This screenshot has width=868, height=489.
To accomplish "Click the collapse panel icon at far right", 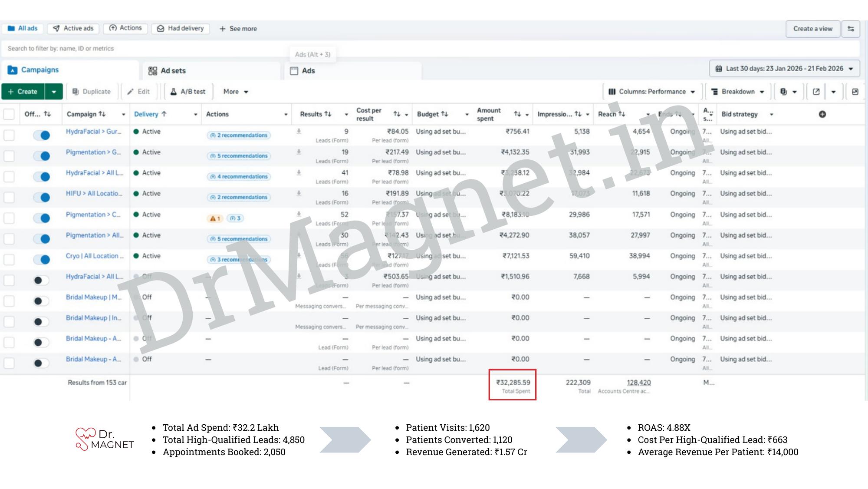I will (855, 92).
